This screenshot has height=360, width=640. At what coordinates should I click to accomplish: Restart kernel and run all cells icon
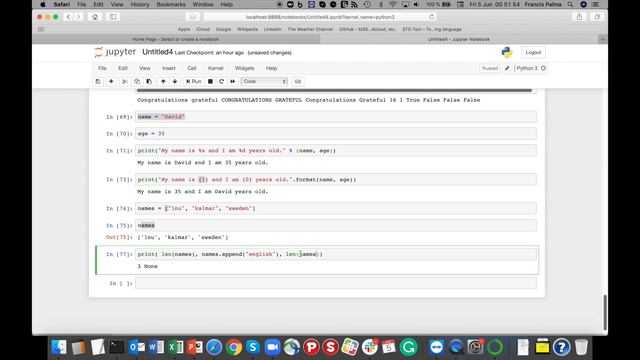(233, 82)
